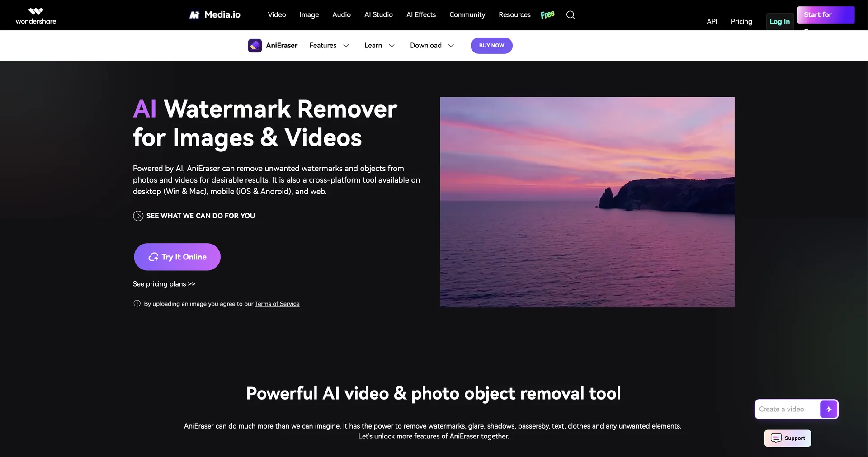868x457 pixels.
Task: Click the Log In button
Action: (x=780, y=22)
